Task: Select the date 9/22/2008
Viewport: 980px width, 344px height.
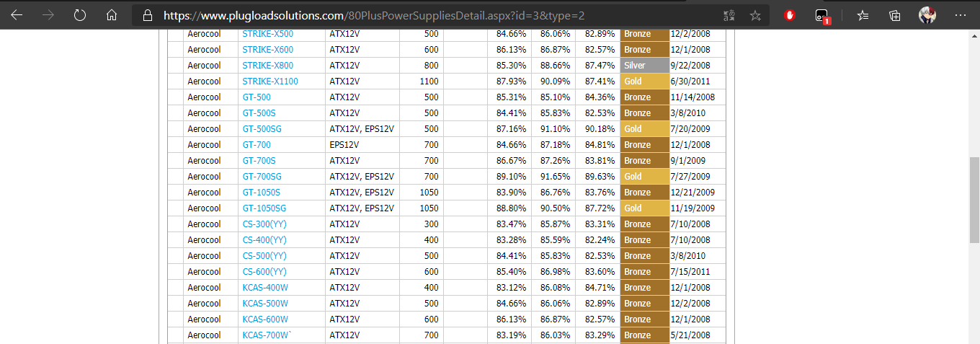Action: 690,66
